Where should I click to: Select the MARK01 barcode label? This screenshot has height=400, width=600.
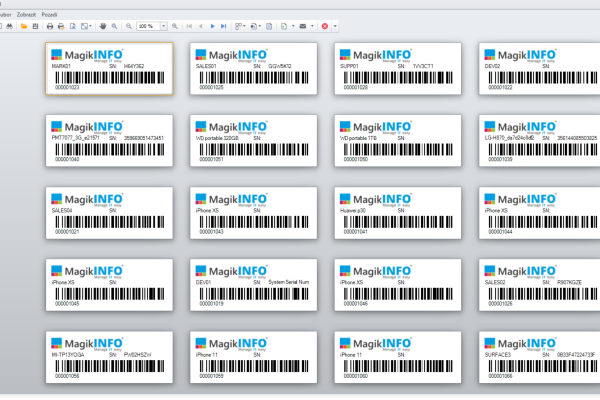point(109,69)
